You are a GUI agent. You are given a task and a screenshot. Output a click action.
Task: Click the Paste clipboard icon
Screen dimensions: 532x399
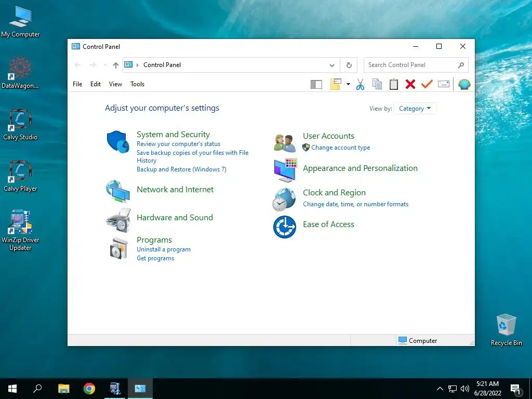(x=394, y=84)
